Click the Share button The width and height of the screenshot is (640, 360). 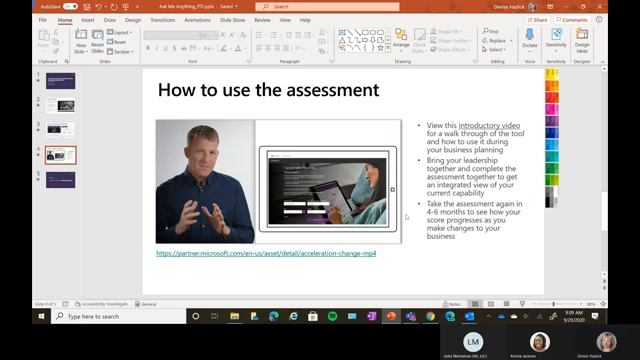coord(537,20)
